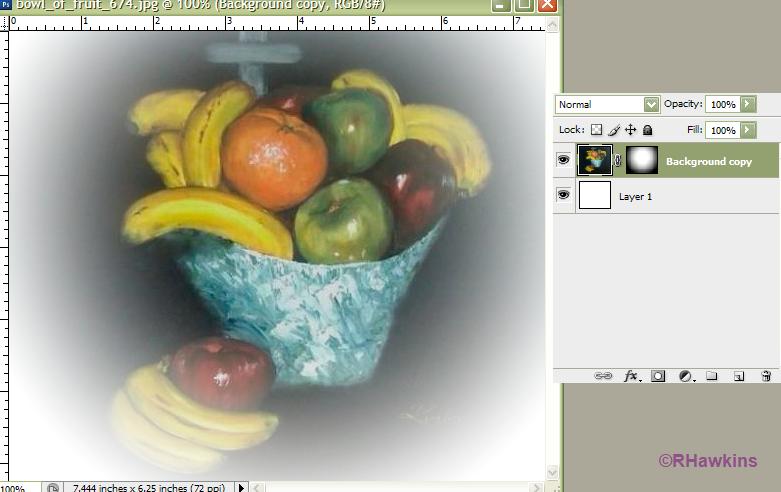781x492 pixels.
Task: Create a new layer group folder icon
Action: coord(712,375)
